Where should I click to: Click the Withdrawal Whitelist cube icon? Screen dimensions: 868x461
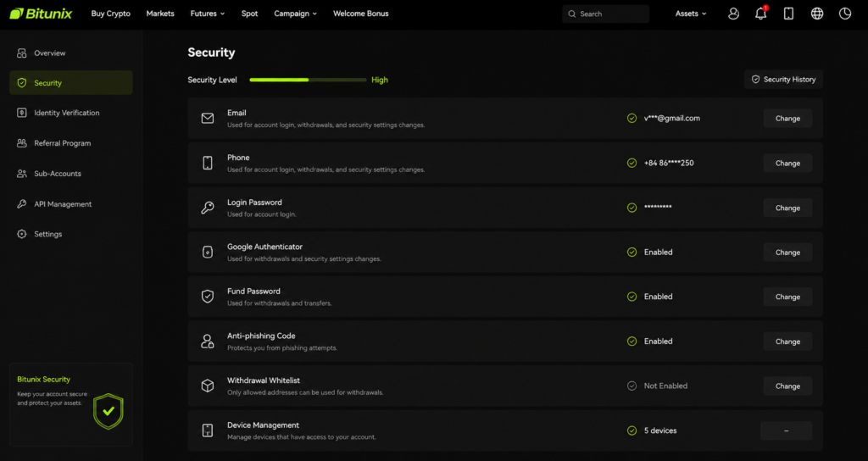(208, 386)
